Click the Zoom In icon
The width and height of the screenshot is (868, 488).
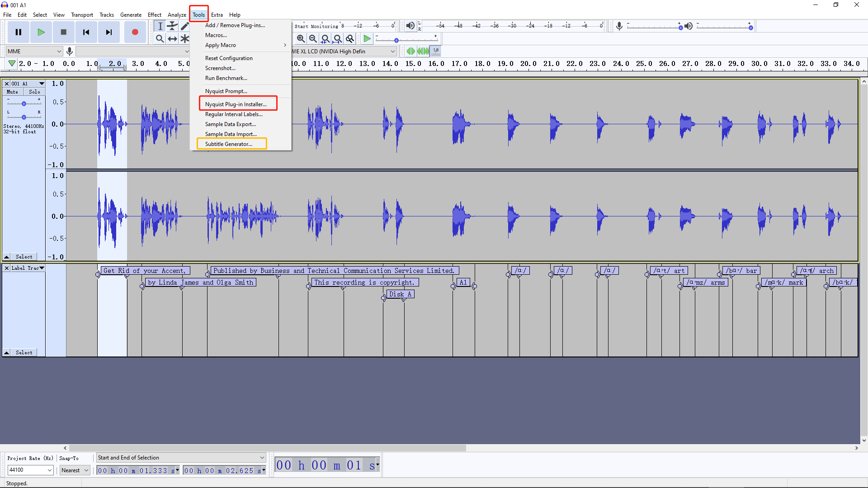coord(301,39)
